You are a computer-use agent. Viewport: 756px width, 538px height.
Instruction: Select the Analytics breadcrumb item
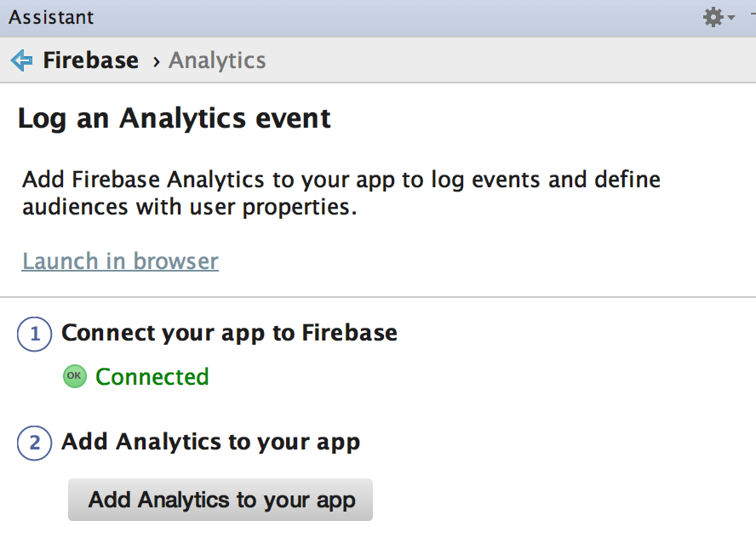217,60
